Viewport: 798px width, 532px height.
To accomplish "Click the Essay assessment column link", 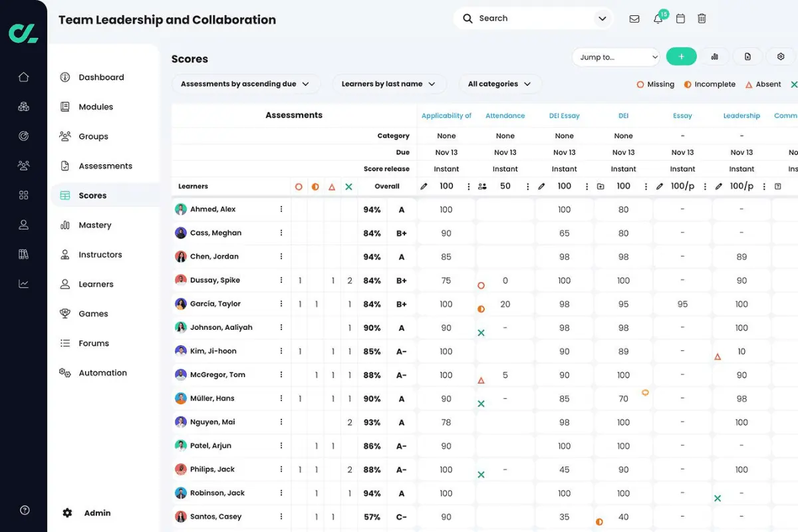I will (682, 116).
